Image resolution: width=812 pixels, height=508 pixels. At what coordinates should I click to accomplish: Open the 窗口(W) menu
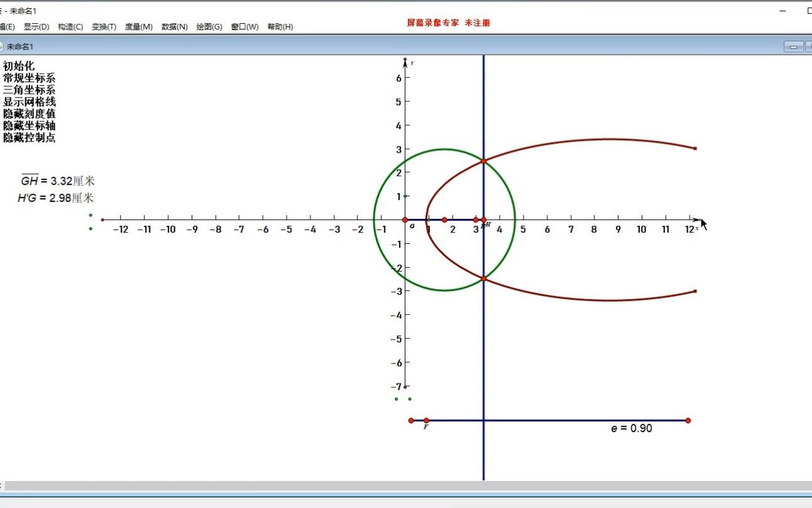click(x=244, y=27)
